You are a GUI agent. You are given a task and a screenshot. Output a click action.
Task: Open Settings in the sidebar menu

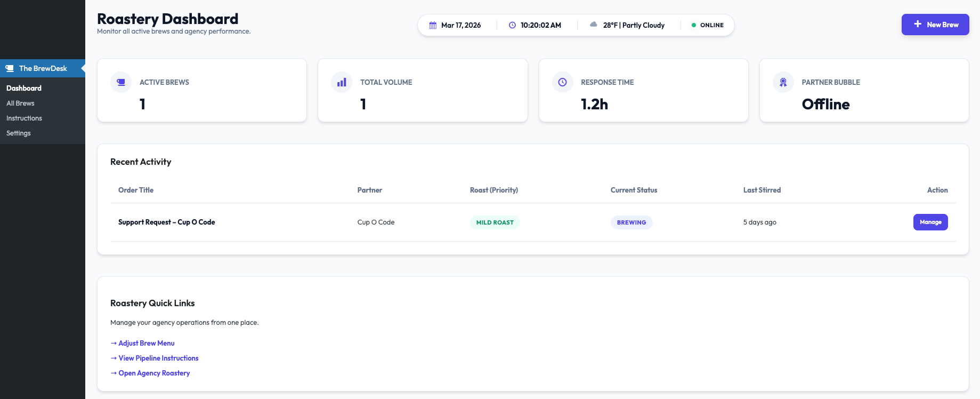tap(19, 133)
